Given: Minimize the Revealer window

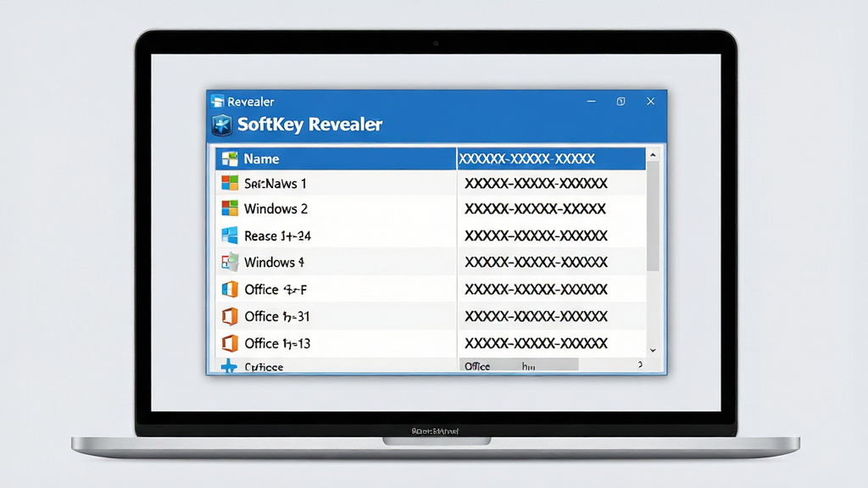Looking at the screenshot, I should point(591,102).
